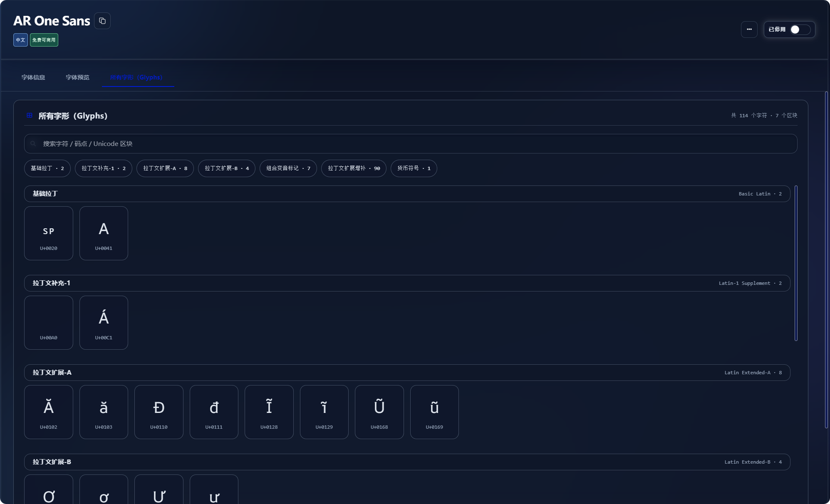Screen dimensions: 830x504
Task: Switch to the 字体信息 tab
Action: (33, 77)
